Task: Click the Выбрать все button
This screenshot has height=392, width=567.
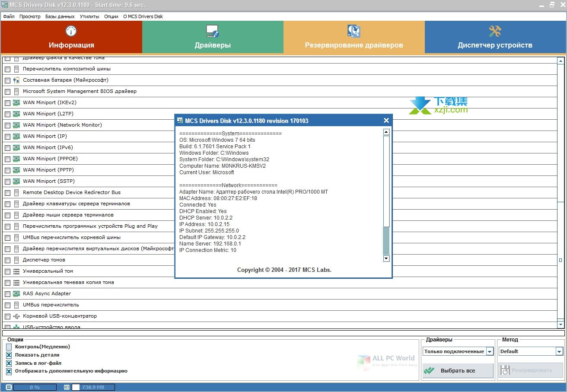Action: [458, 370]
